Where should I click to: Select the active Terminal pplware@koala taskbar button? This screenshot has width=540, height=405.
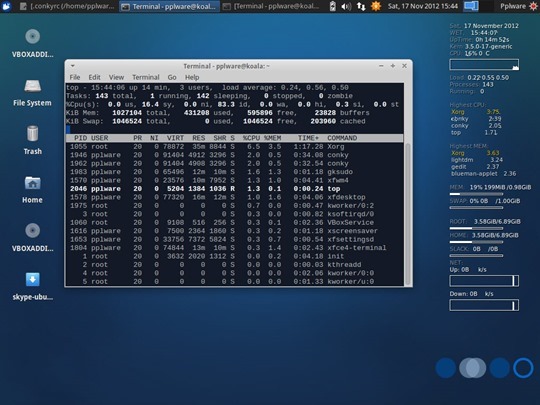click(x=169, y=6)
